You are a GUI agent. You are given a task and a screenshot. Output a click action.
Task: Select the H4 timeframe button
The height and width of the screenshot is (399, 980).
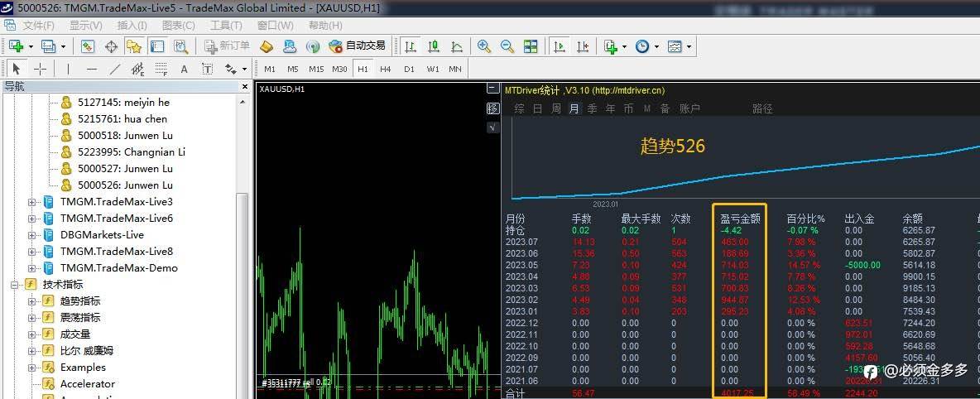[x=386, y=69]
